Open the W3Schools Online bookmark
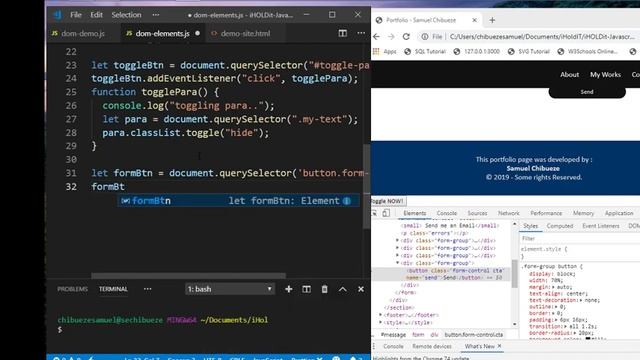Screen dimensions: 640x360 (x=588, y=51)
